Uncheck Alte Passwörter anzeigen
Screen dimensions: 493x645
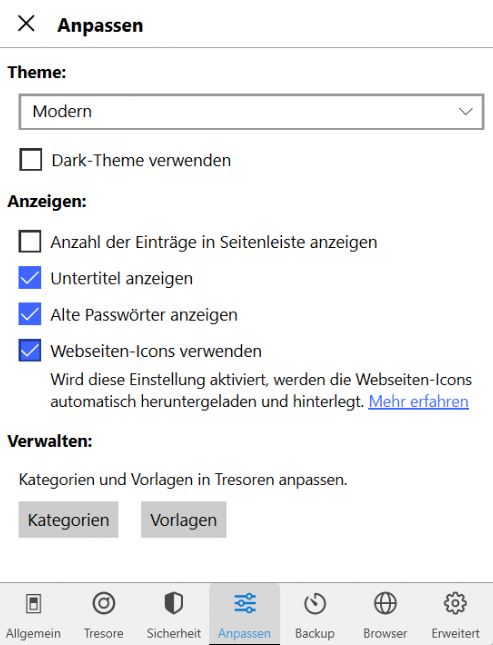coord(30,314)
